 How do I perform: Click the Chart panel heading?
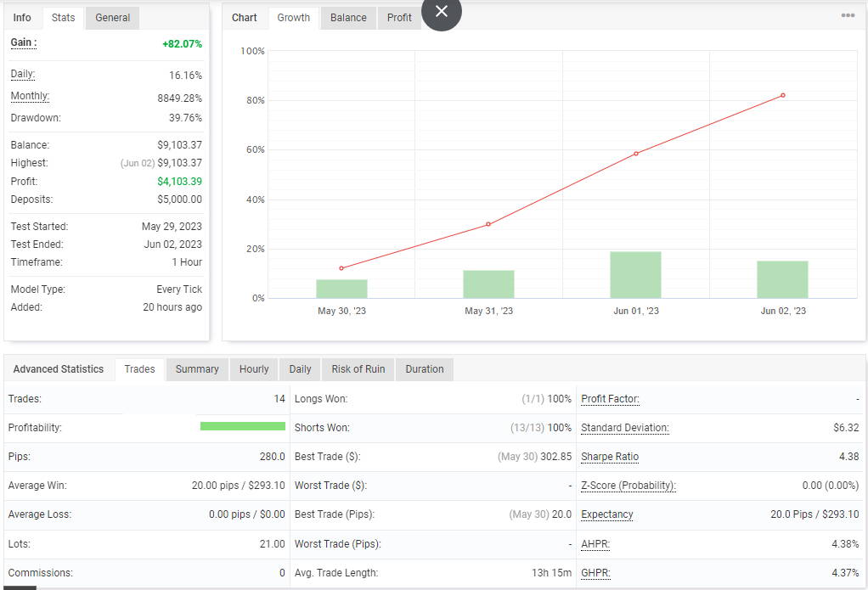[x=244, y=18]
